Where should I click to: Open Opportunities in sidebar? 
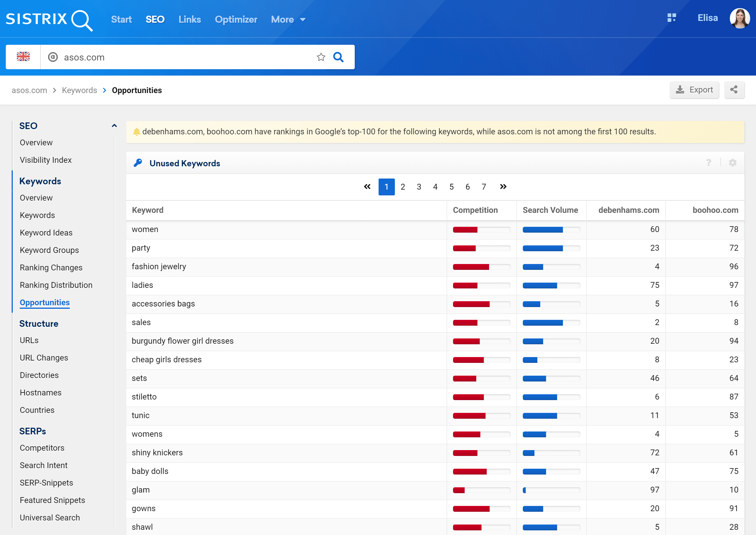tap(44, 302)
